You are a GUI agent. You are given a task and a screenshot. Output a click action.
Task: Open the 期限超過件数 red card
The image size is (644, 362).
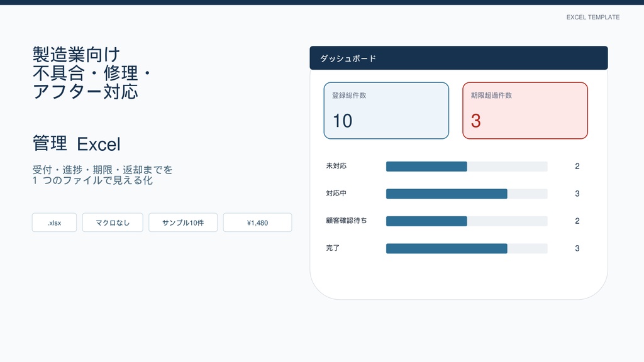click(x=525, y=111)
